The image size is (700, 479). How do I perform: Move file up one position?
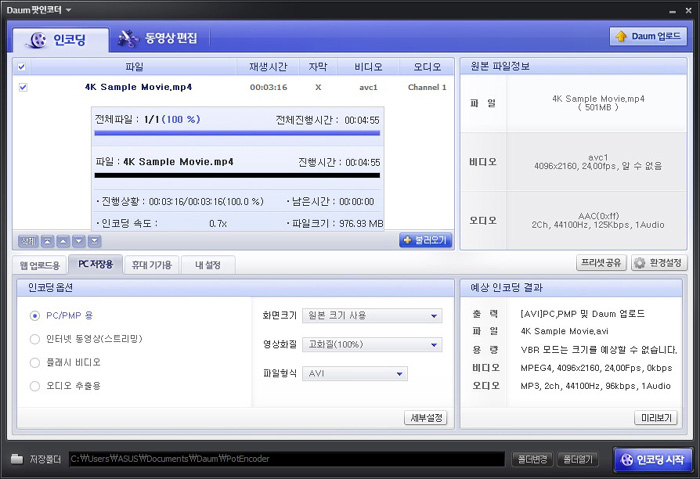[x=63, y=242]
